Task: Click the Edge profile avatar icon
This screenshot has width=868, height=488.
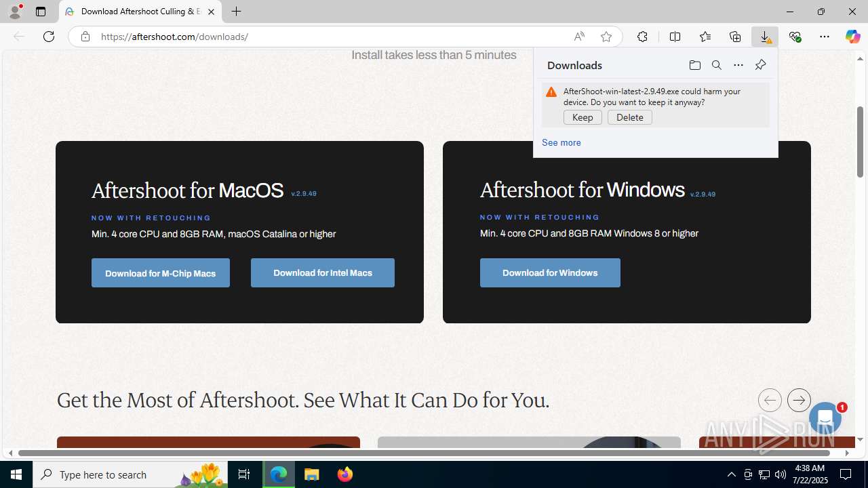Action: 15,12
